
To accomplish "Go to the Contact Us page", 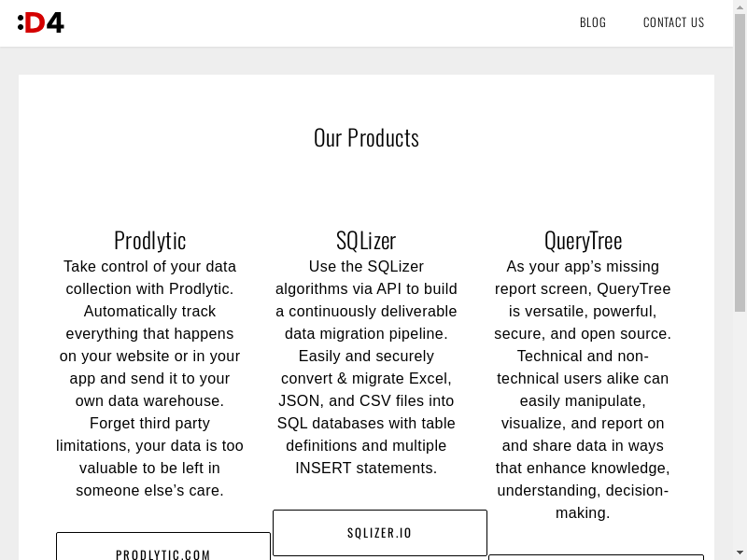I will 673,22.
